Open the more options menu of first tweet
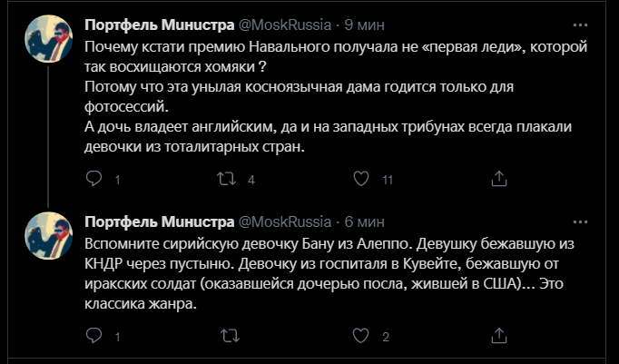619x364 pixels. (580, 25)
